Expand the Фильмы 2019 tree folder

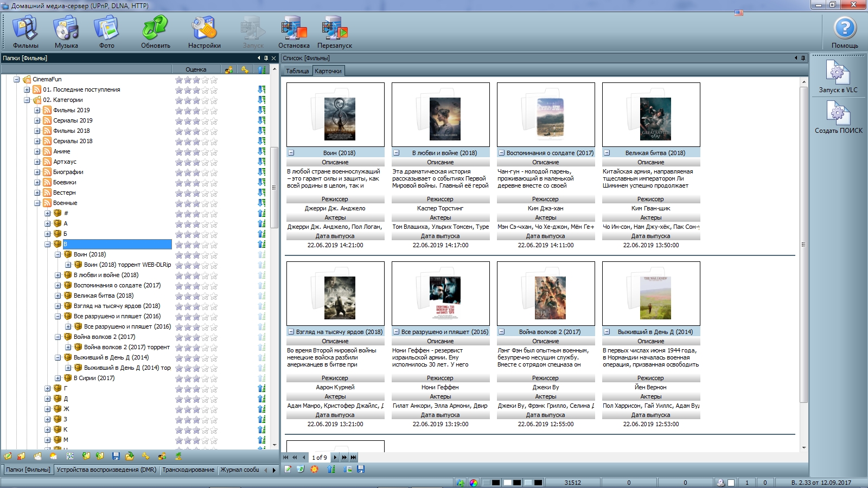click(x=37, y=110)
